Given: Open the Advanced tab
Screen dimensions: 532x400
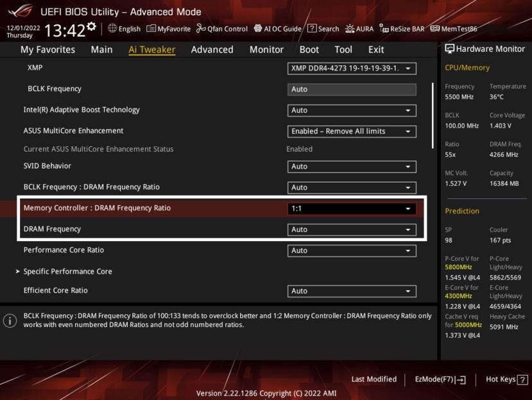Looking at the screenshot, I should [x=212, y=50].
